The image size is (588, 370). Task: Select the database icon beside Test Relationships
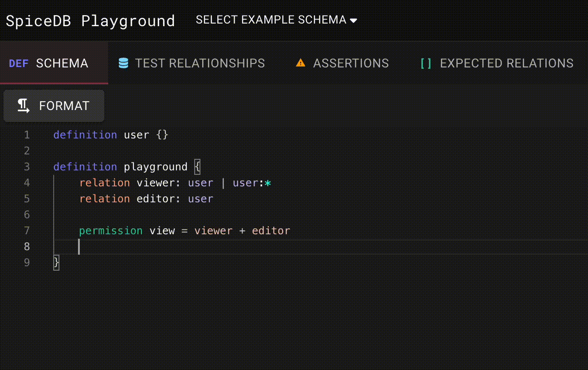click(x=122, y=63)
